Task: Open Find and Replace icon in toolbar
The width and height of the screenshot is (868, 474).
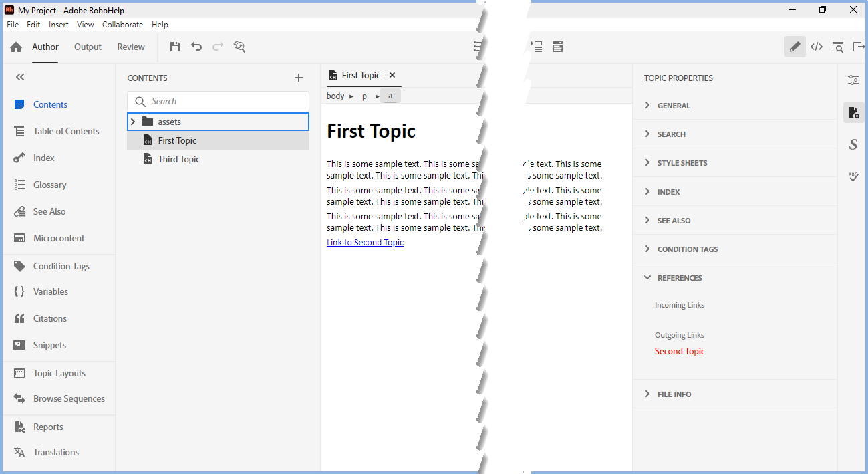Action: (239, 47)
